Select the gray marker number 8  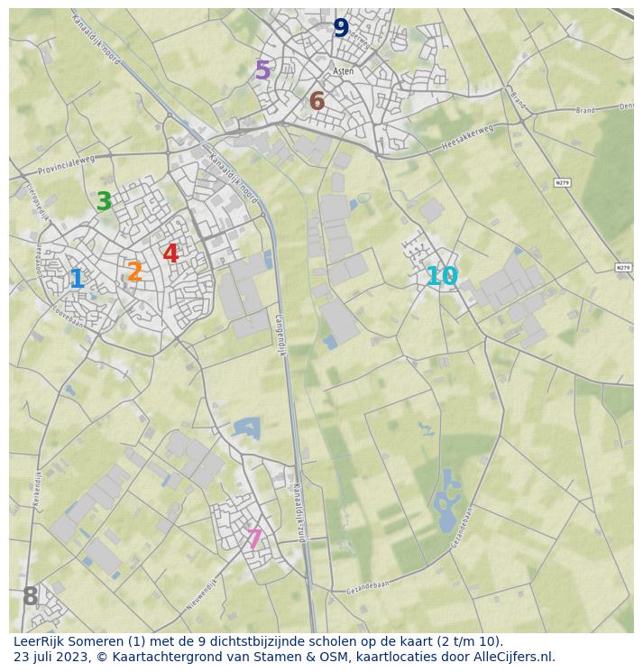pyautogui.click(x=30, y=596)
